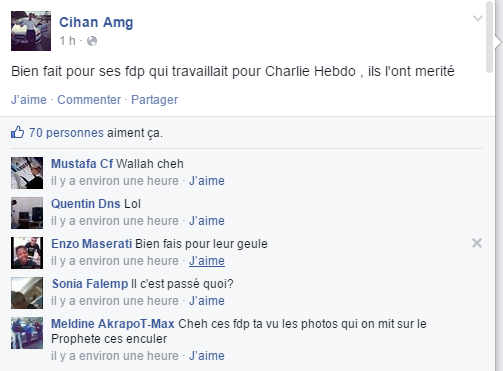Like Enzo Maserati's comment
This screenshot has width=503, height=371.
pos(207,261)
